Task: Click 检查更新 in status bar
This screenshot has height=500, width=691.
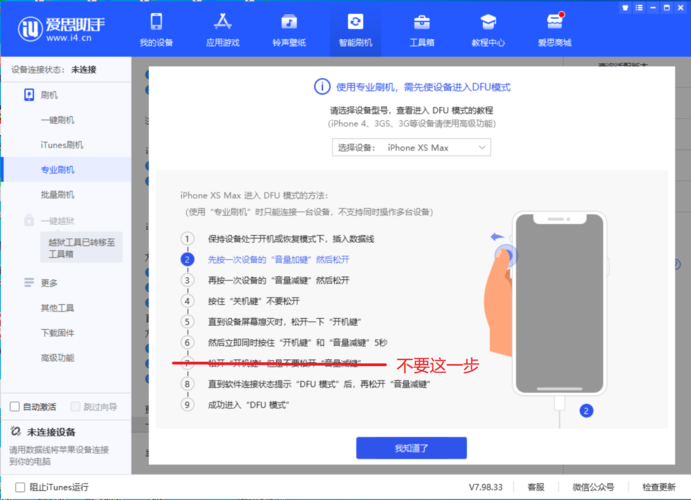Action: (x=659, y=487)
